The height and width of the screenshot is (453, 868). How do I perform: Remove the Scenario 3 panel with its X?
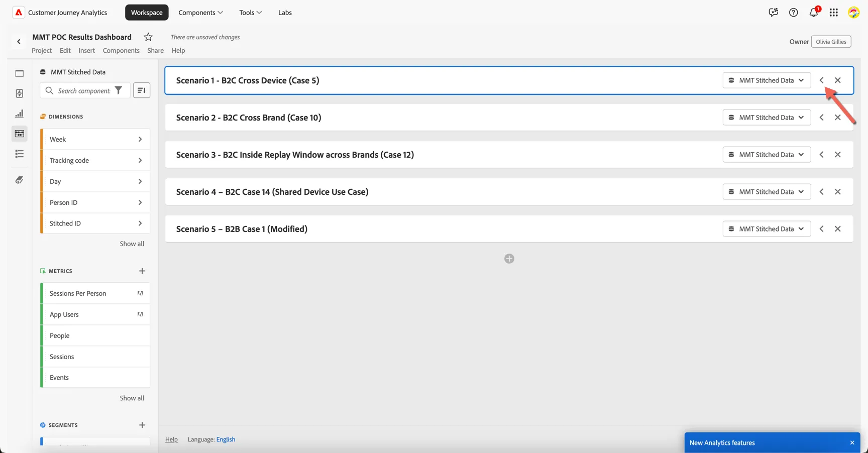coord(838,155)
